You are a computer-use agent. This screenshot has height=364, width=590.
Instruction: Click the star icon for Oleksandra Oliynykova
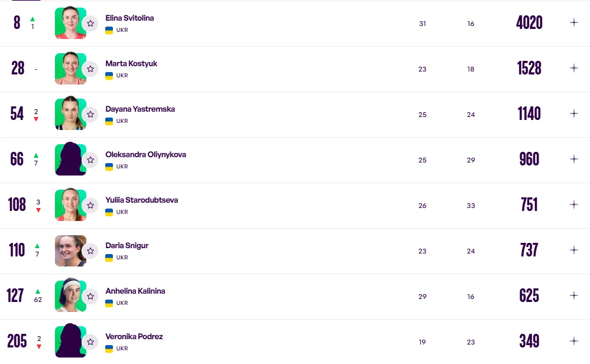(x=90, y=160)
